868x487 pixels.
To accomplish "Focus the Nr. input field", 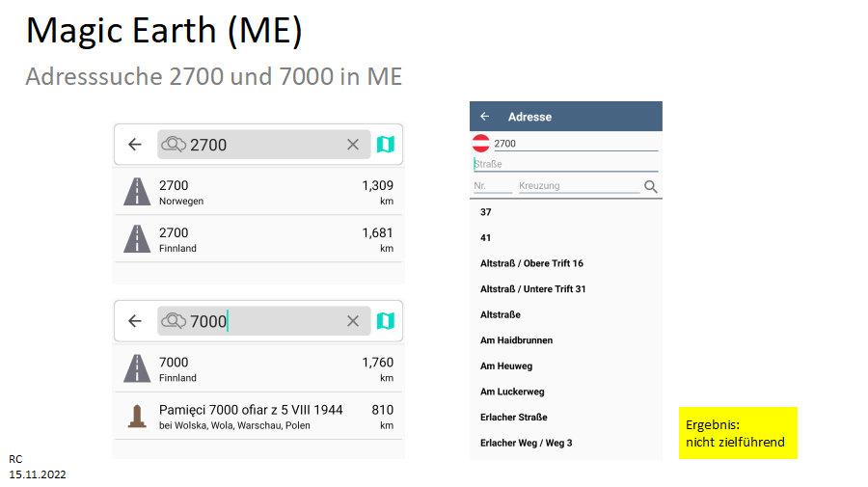I will 493,186.
